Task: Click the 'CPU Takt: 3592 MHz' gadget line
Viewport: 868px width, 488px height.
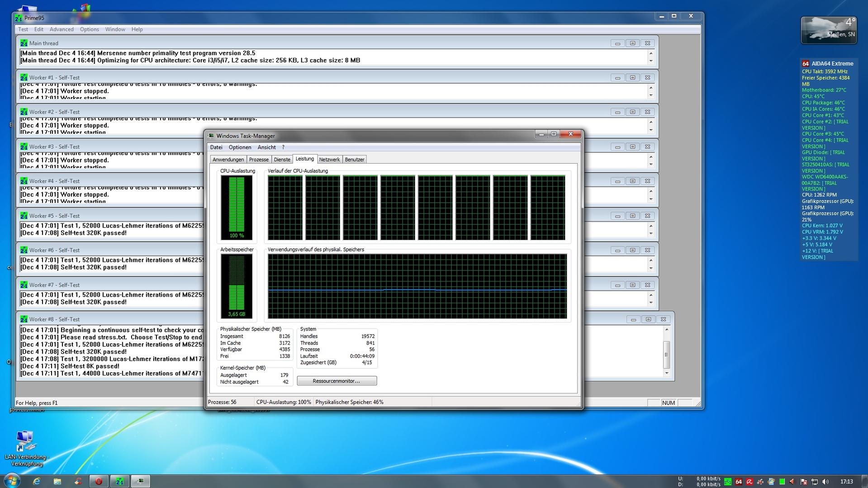Action: [825, 71]
